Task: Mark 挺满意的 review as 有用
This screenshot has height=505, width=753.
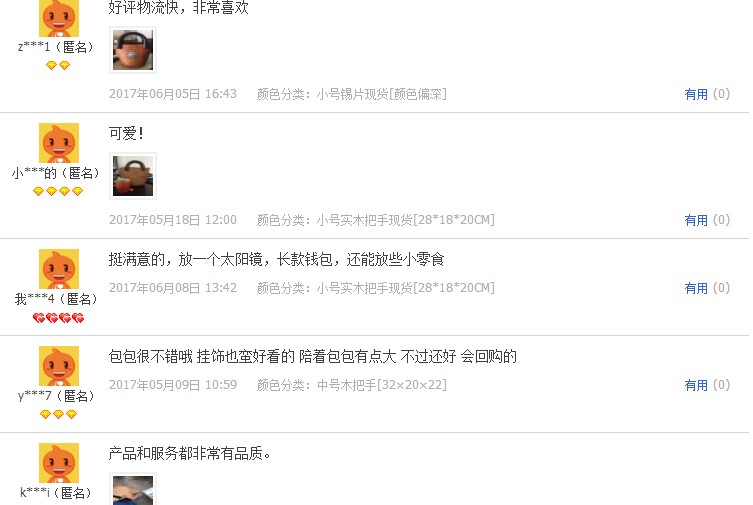Action: click(707, 289)
